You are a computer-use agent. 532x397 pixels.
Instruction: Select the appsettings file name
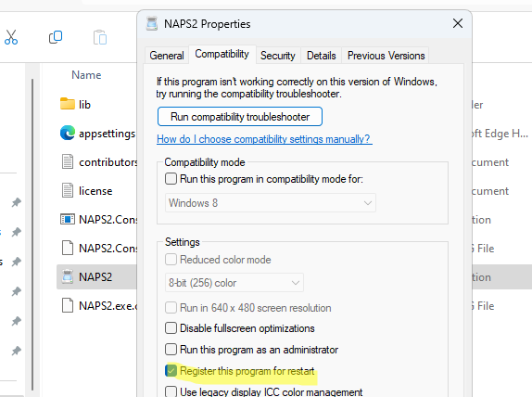108,134
